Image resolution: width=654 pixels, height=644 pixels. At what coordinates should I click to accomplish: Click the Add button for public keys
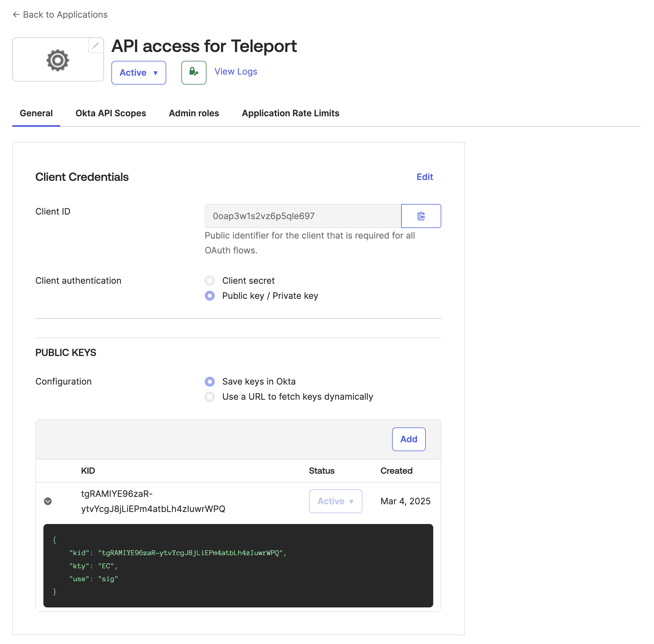408,439
